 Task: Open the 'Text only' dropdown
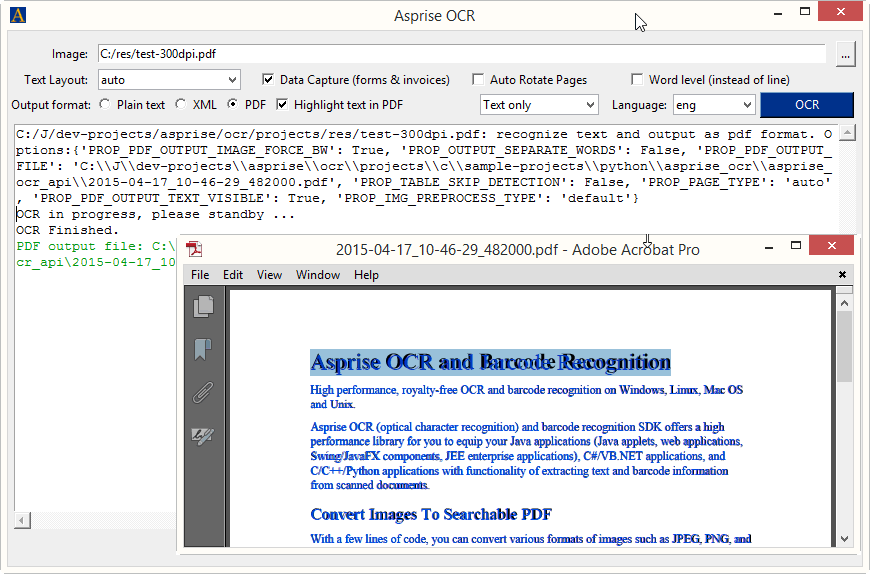tap(539, 105)
